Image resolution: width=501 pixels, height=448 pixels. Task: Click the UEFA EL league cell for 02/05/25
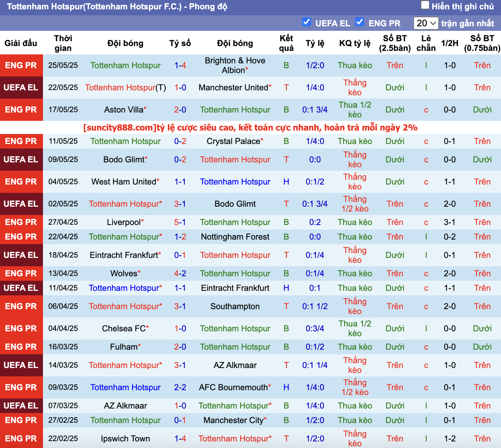(x=21, y=204)
